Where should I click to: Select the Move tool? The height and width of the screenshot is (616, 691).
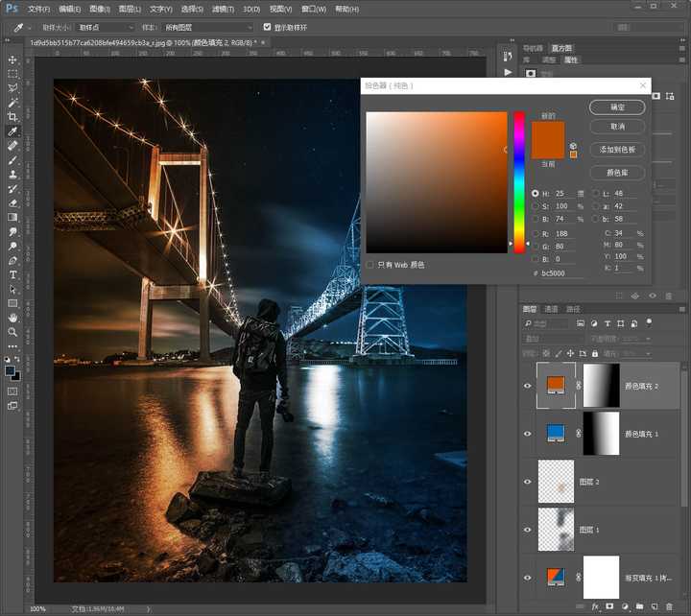pos(12,59)
